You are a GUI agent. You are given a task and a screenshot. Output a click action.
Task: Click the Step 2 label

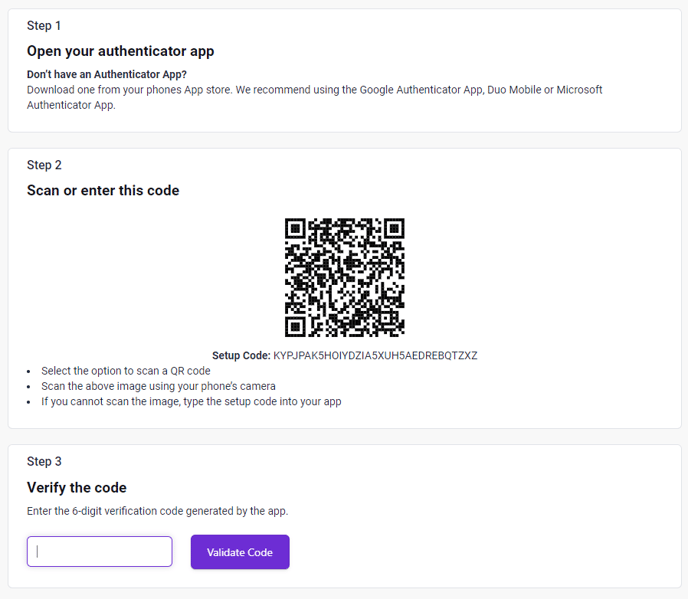(x=44, y=165)
